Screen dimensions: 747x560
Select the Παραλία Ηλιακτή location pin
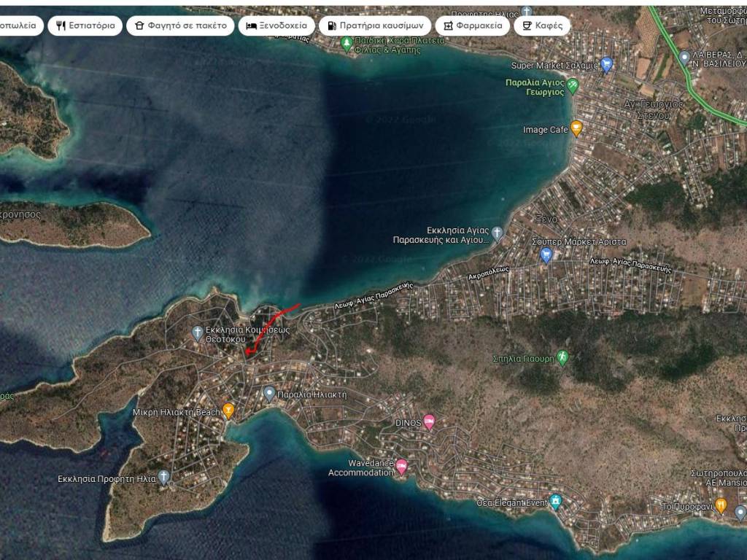coord(269,394)
